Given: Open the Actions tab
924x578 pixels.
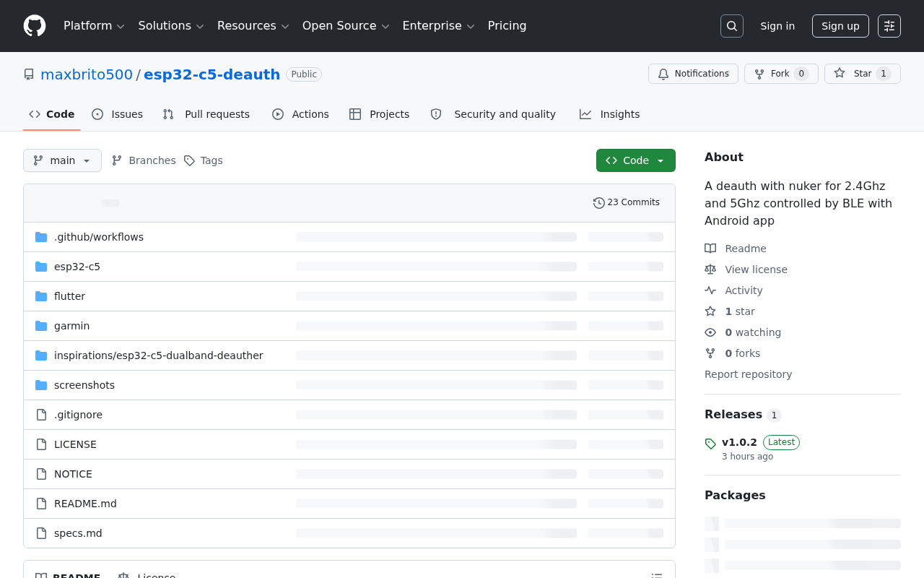Looking at the screenshot, I should click(x=300, y=114).
